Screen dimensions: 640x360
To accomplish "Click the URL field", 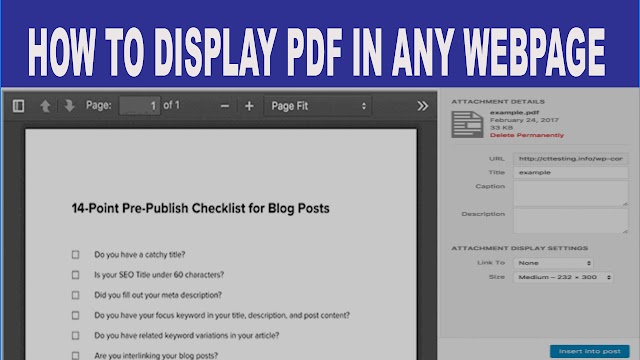I will pos(571,158).
